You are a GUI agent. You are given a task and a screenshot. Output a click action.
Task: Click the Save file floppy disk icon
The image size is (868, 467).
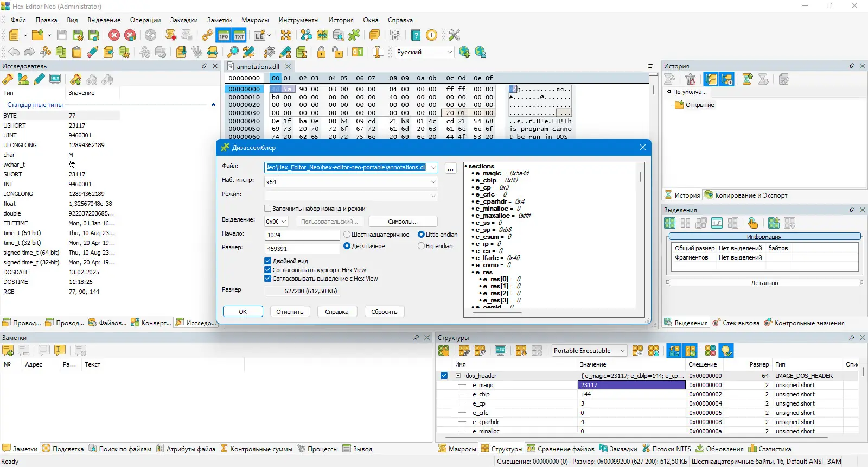point(62,35)
